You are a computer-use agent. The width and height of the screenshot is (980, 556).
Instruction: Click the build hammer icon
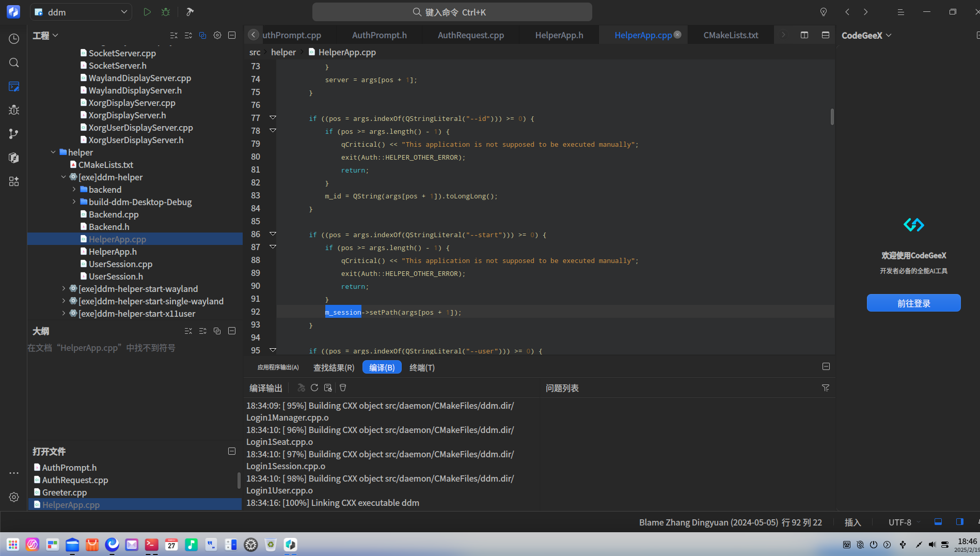click(190, 12)
